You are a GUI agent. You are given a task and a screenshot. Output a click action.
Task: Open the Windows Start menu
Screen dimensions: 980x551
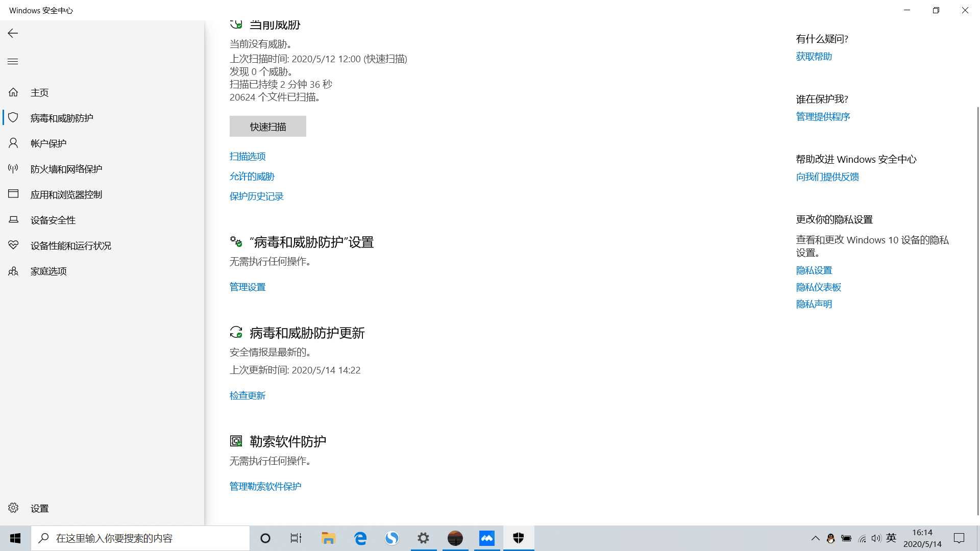(15, 538)
